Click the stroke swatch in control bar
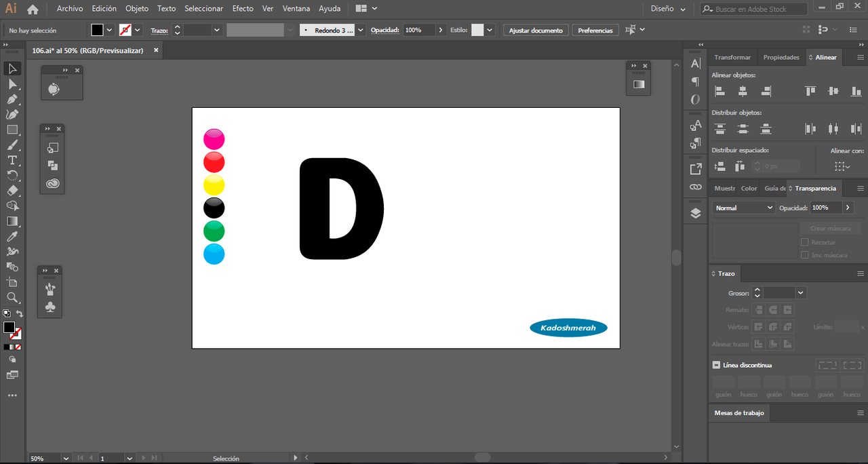Image resolution: width=868 pixels, height=464 pixels. [x=125, y=30]
